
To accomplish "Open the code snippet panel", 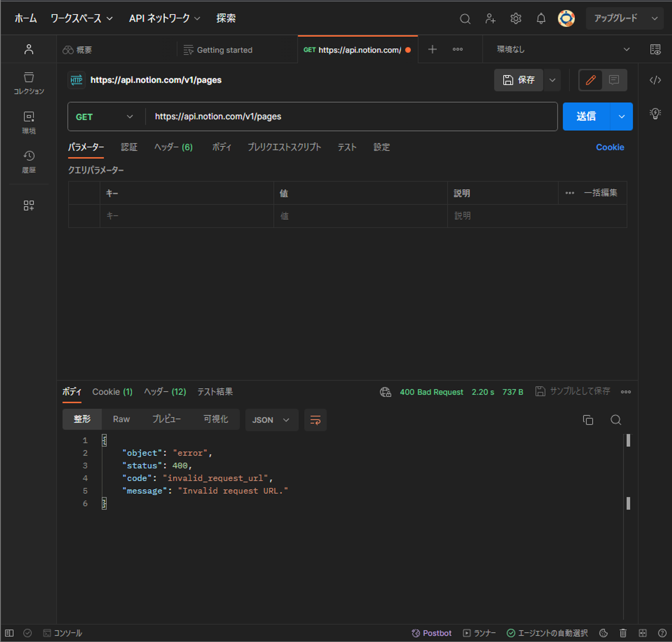I will [x=655, y=80].
